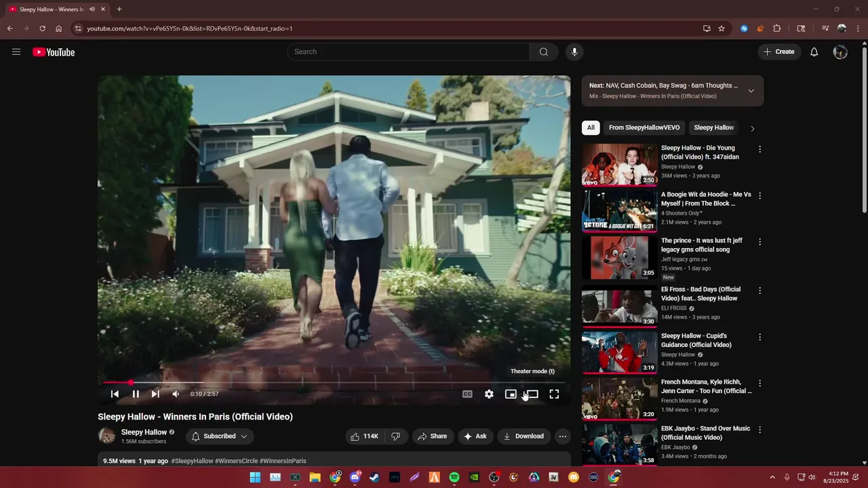Enter full screen on the video
Screen dimensions: 868x488
tap(554, 394)
